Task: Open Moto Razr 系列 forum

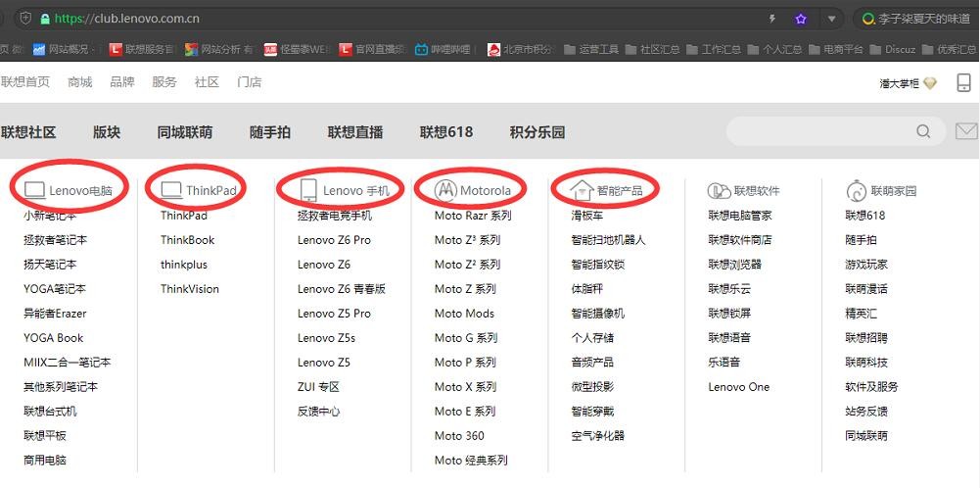Action: pos(473,216)
